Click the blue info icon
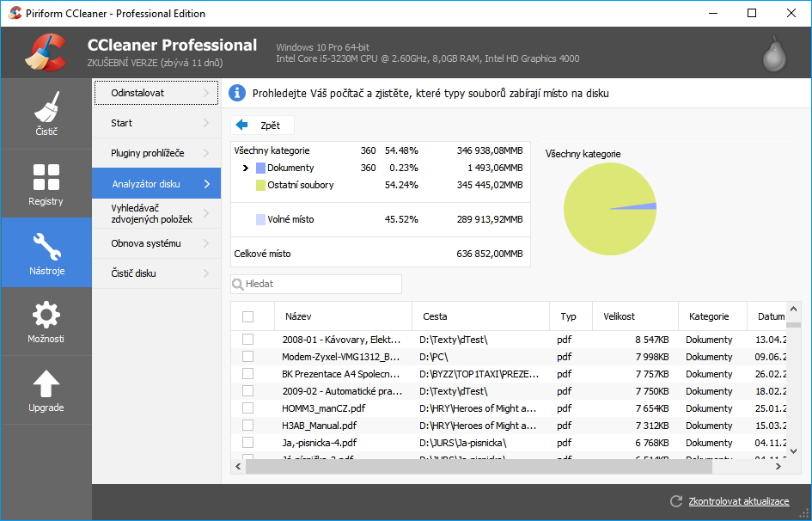The width and height of the screenshot is (812, 521). (x=238, y=93)
